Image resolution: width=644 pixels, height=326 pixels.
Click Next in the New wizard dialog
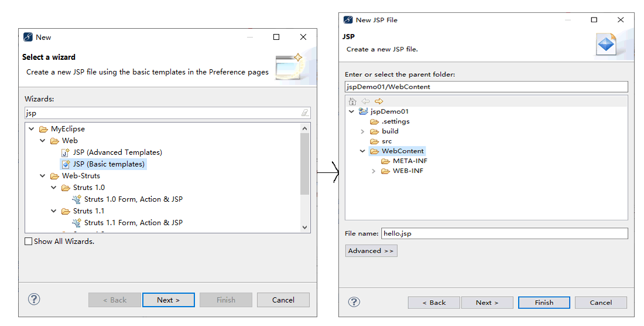point(169,300)
